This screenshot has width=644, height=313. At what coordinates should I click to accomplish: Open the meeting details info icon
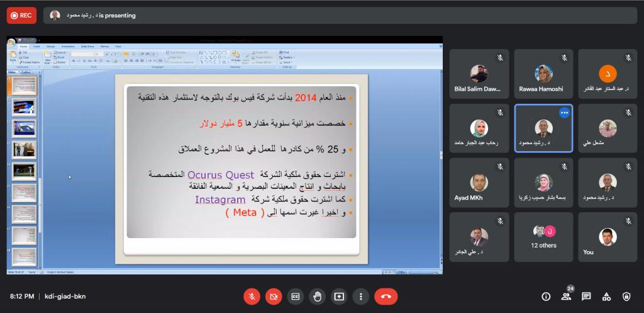coord(546,297)
